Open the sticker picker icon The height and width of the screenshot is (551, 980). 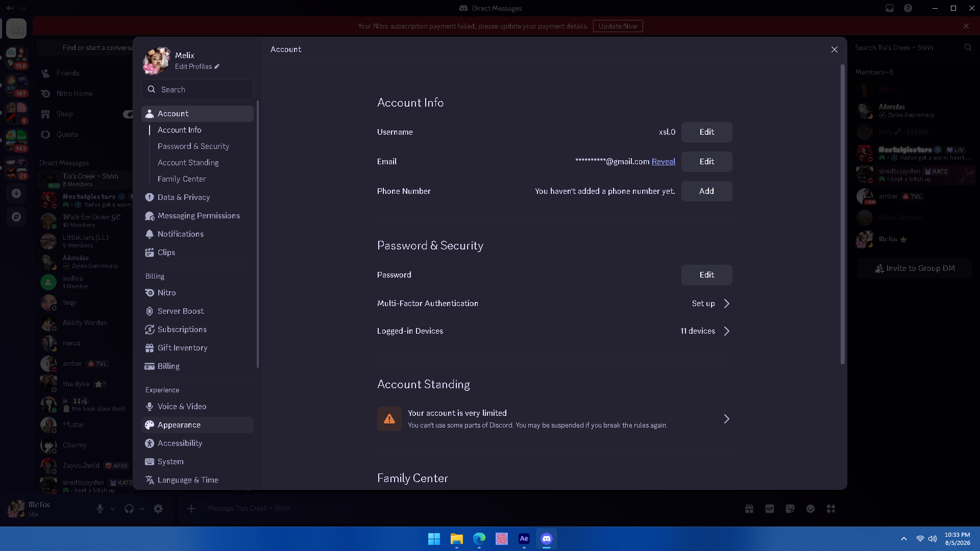coord(790,509)
